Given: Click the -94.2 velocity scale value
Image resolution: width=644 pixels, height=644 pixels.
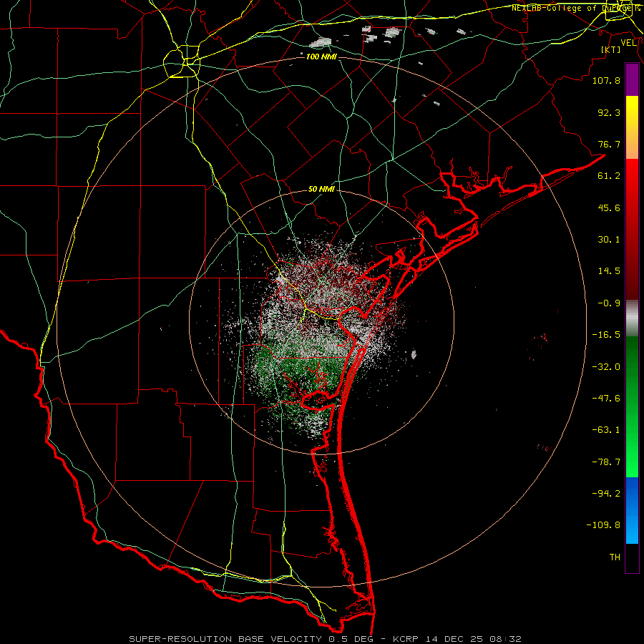Looking at the screenshot, I should coord(606,494).
